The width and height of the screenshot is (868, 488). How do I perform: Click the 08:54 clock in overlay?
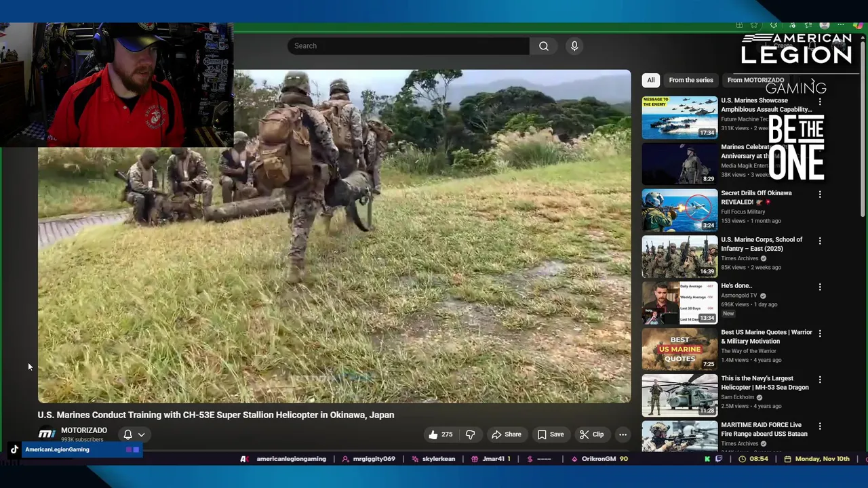(753, 459)
